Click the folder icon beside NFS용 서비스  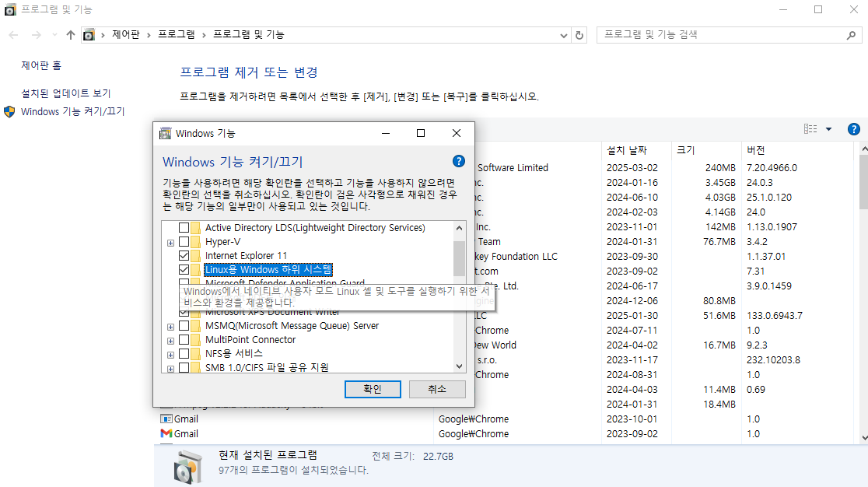pos(195,354)
